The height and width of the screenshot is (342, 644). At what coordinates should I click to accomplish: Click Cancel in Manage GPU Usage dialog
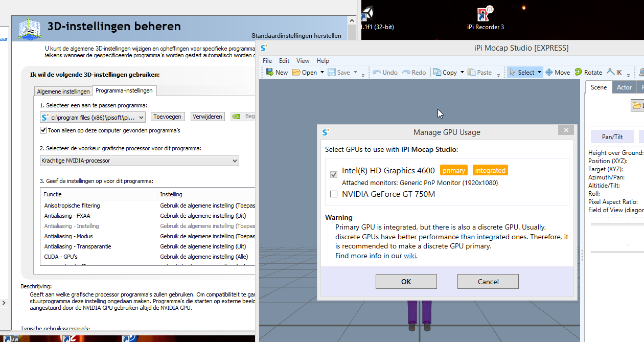488,281
